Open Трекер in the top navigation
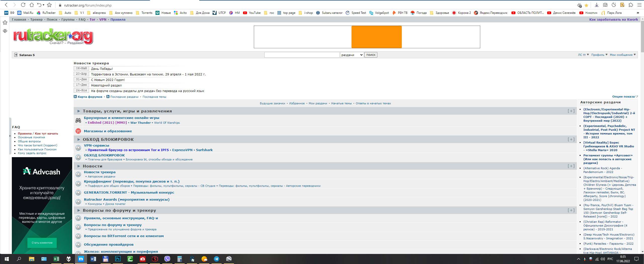The width and height of the screenshot is (644, 264). point(36,20)
